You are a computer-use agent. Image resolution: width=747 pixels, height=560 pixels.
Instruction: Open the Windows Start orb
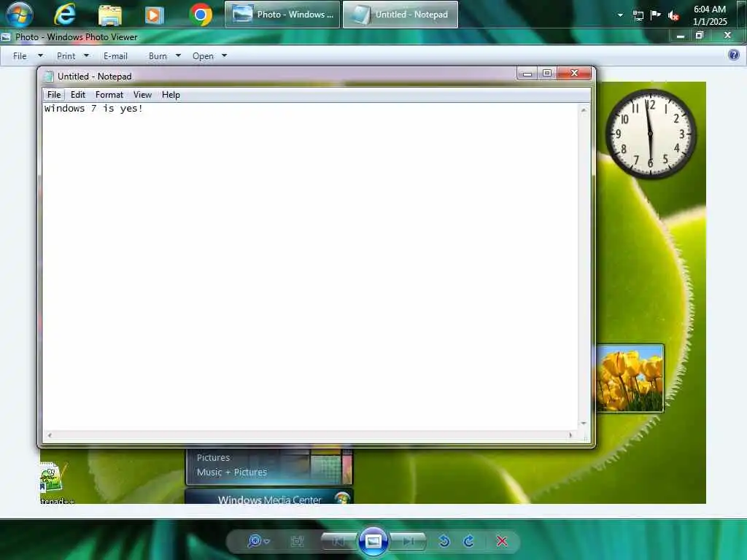[20, 15]
